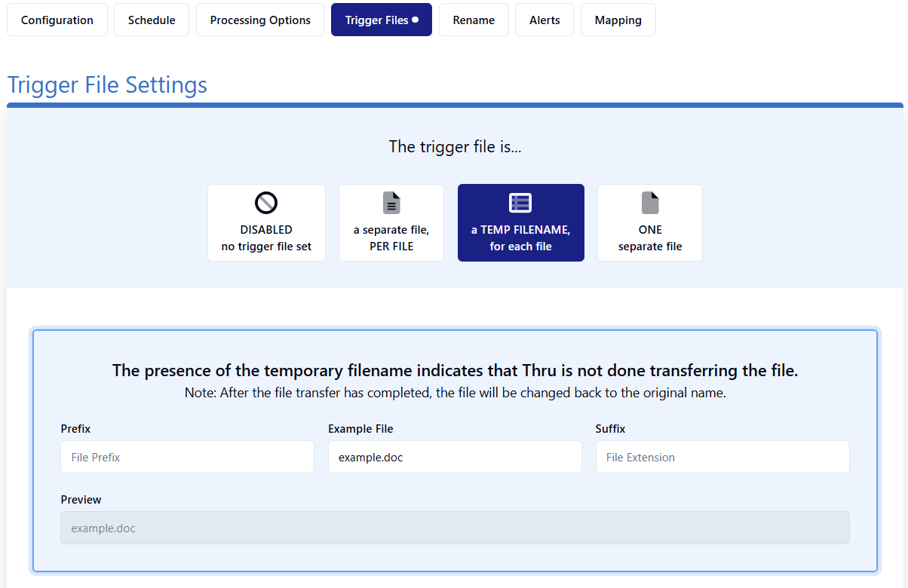Screen dimensions: 908x588
Task: Switch to the Mapping tab
Action: click(x=618, y=20)
